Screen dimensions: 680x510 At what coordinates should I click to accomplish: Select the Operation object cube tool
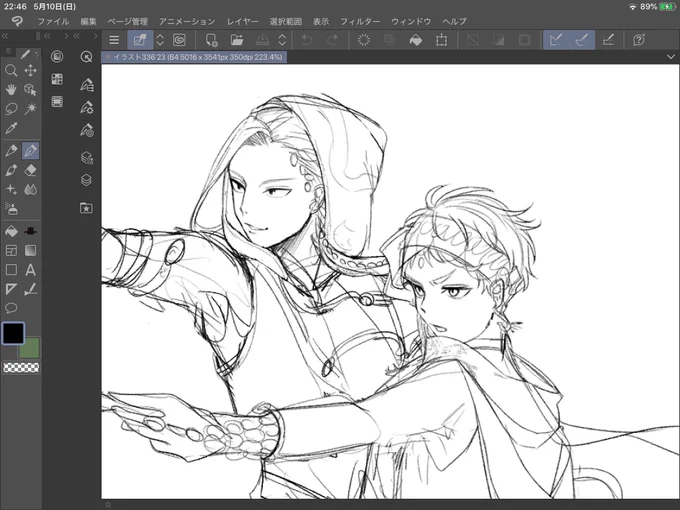click(30, 89)
